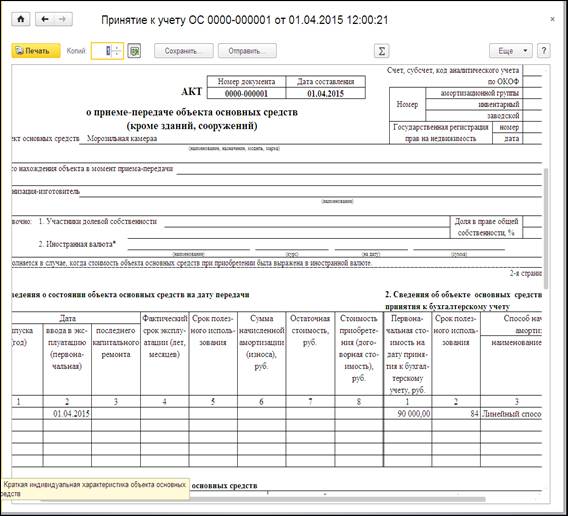The image size is (568, 516).
Task: Toggle the edit-mode icon next to copies
Action: point(134,51)
